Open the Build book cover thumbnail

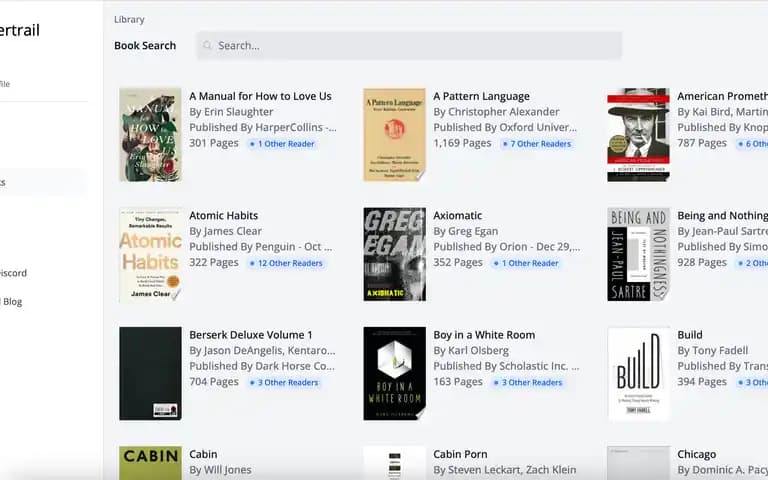pos(638,374)
